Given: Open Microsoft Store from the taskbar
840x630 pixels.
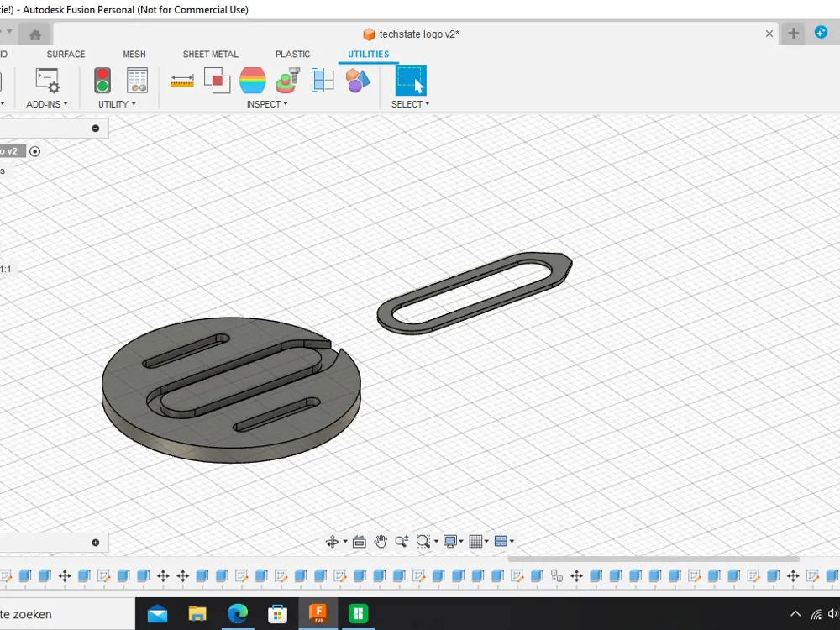Looking at the screenshot, I should click(277, 614).
